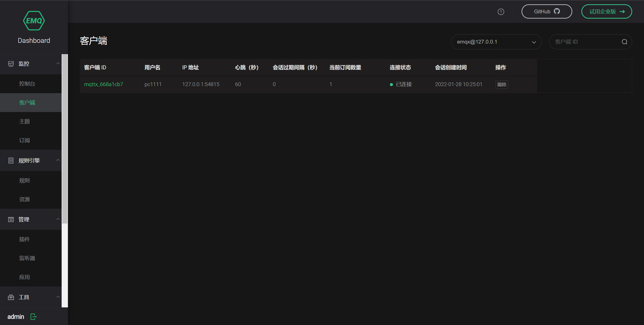Click the search magnifier icon
Viewport: 644px width, 325px height.
[624, 42]
